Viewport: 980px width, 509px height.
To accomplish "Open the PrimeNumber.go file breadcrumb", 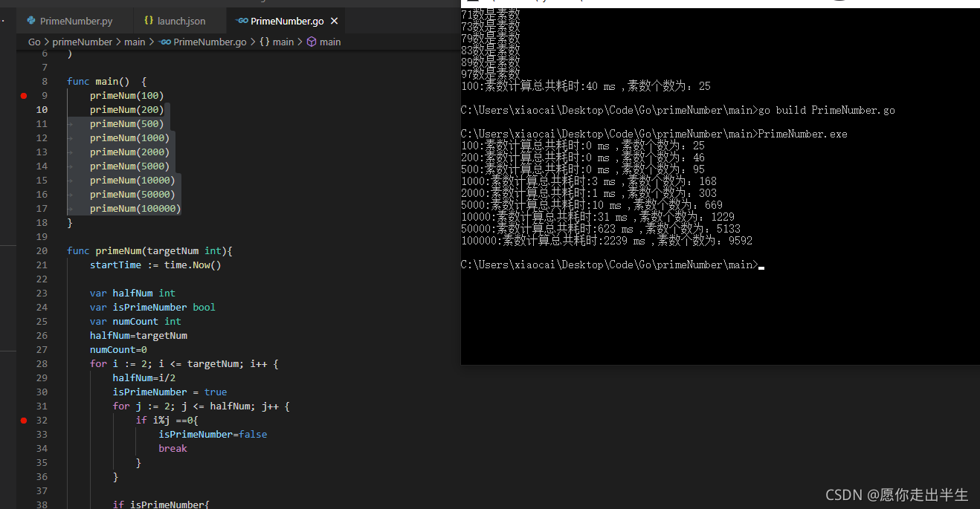I will point(210,42).
